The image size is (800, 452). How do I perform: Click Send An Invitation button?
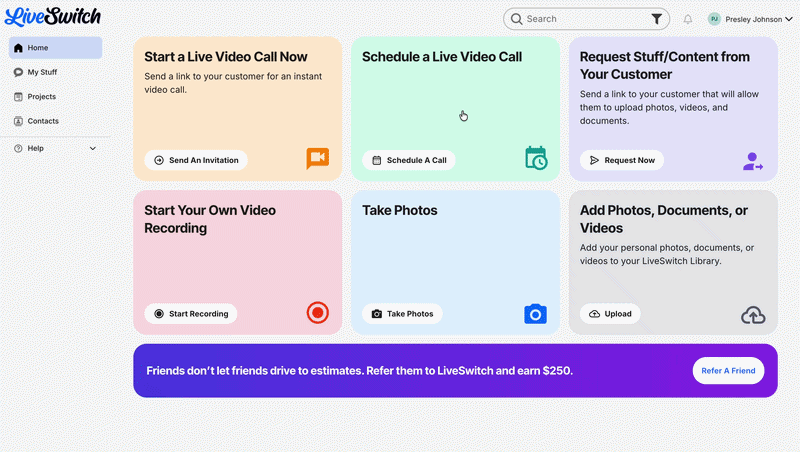click(x=196, y=160)
